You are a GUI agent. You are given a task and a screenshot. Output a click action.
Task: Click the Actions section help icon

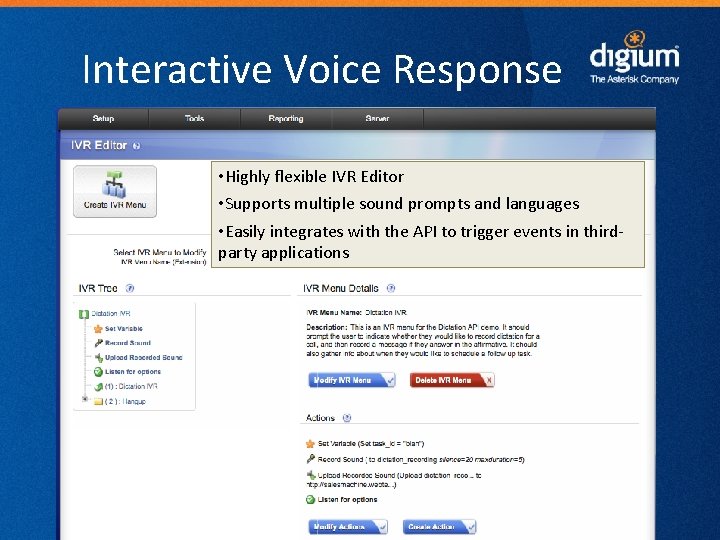click(x=347, y=418)
